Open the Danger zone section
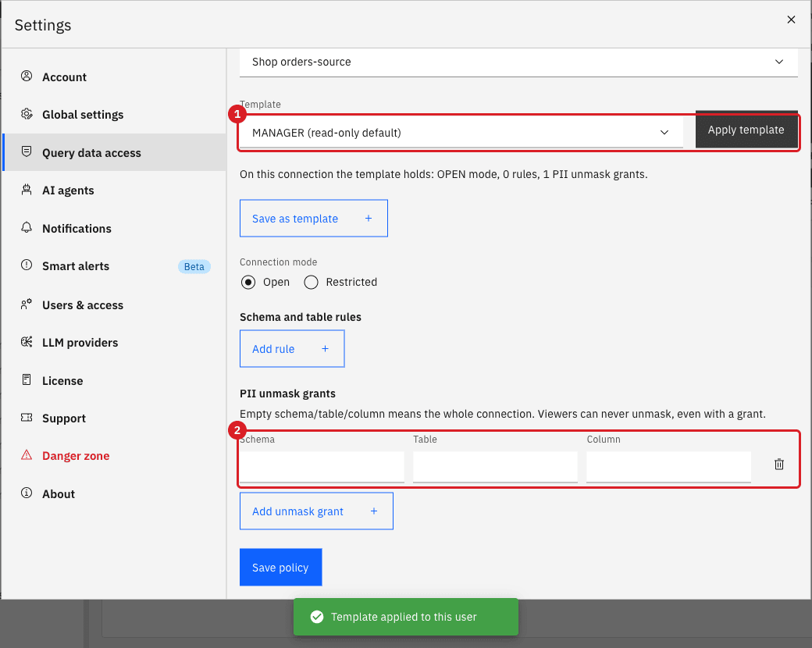Screen dimensions: 812x648 pos(114,456)
